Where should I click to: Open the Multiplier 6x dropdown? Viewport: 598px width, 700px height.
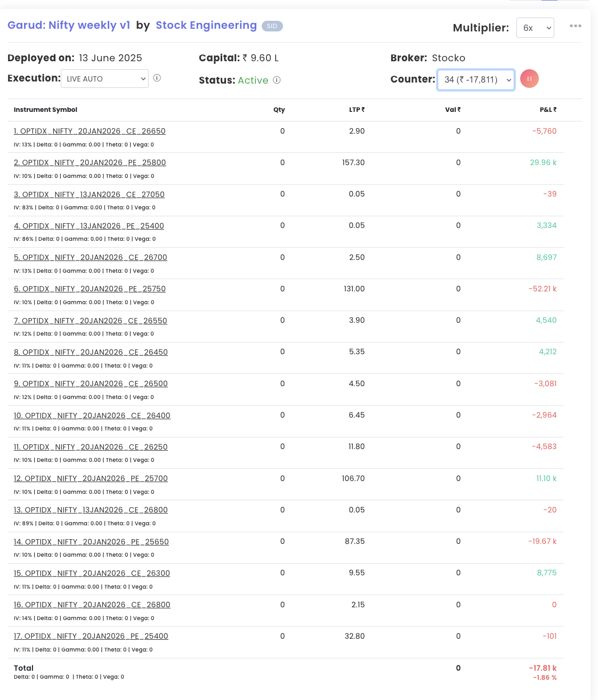pos(535,28)
